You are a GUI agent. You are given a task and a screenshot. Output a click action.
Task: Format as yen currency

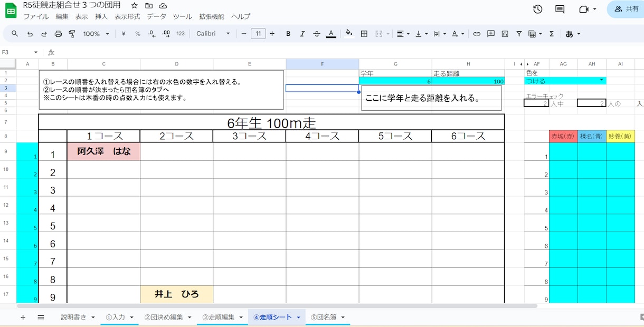click(124, 34)
